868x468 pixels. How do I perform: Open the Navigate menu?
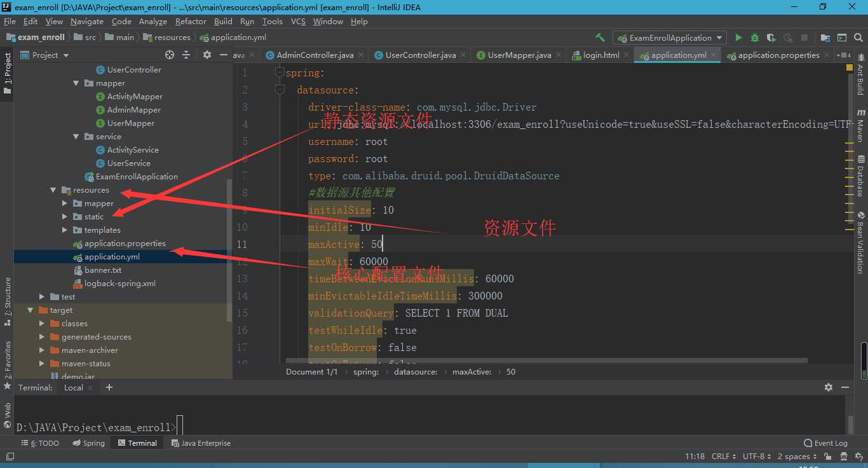86,21
